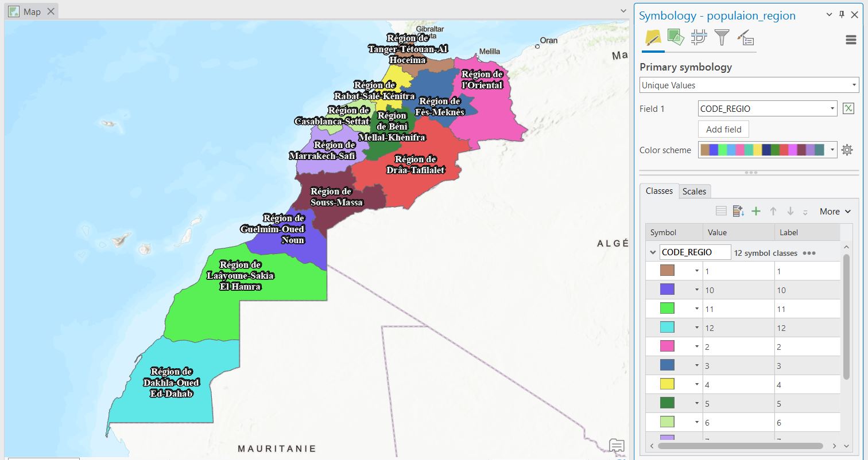Open the Vary symbology by attribute tab
This screenshot has height=460, width=868.
coord(675,38)
